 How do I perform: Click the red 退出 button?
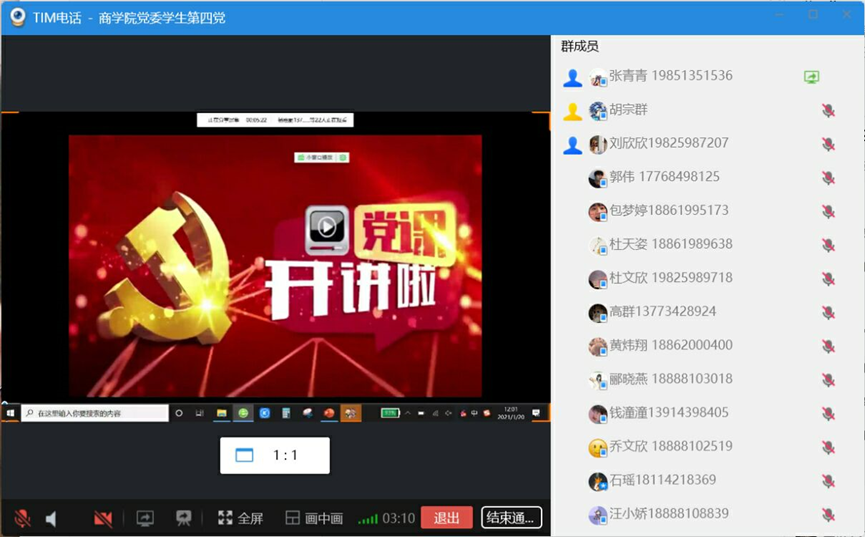pyautogui.click(x=446, y=518)
